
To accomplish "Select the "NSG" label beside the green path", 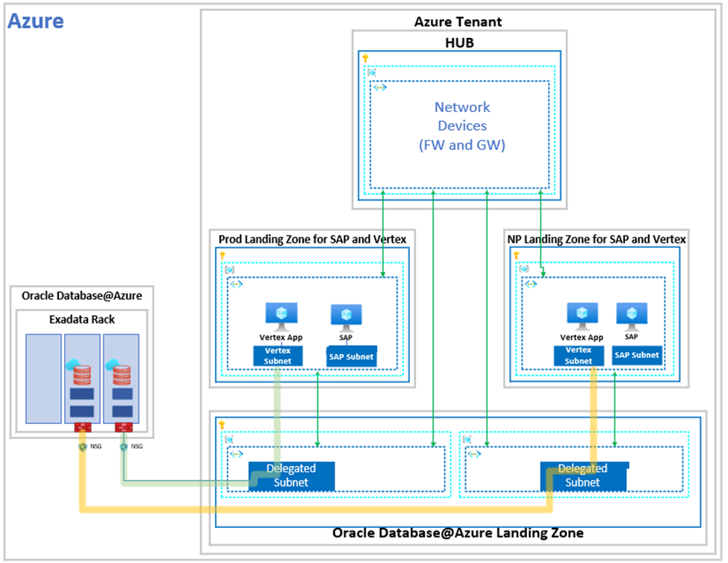I will click(137, 447).
